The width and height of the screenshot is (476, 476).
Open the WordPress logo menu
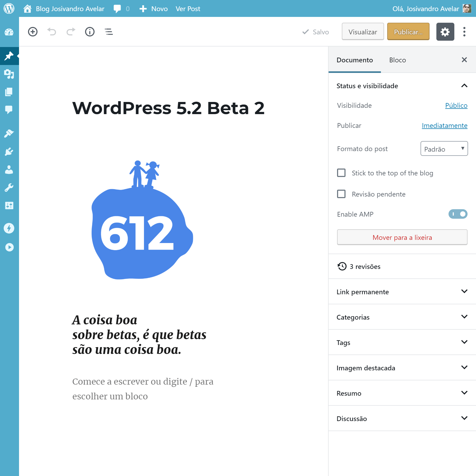[9, 8]
